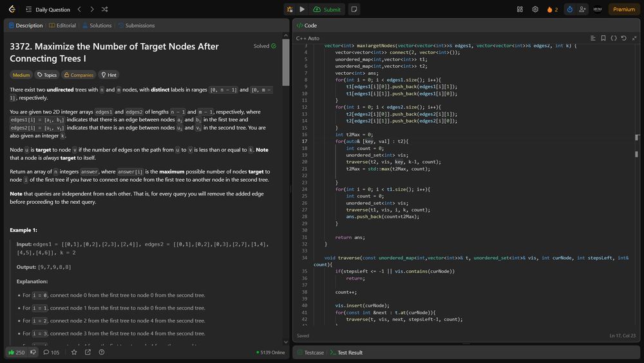This screenshot has height=363, width=644.
Task: Open the layout grid icon
Action: click(x=520, y=9)
